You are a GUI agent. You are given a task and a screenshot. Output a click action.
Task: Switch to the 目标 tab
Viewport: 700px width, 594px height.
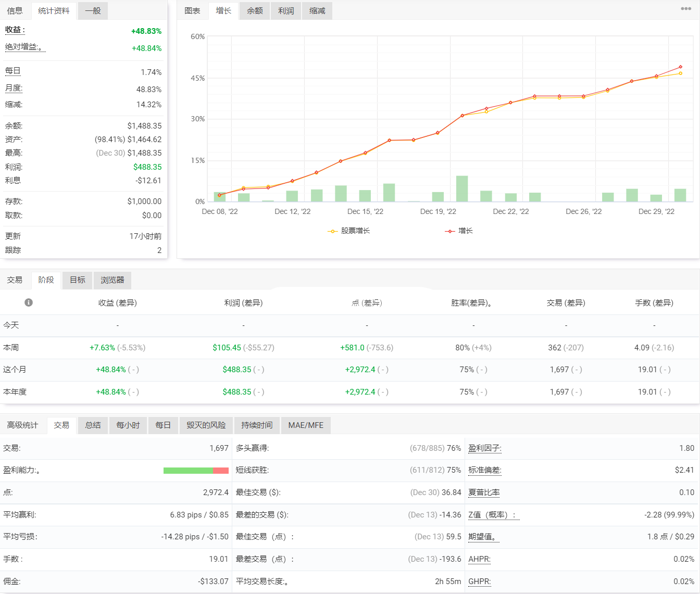pyautogui.click(x=78, y=280)
